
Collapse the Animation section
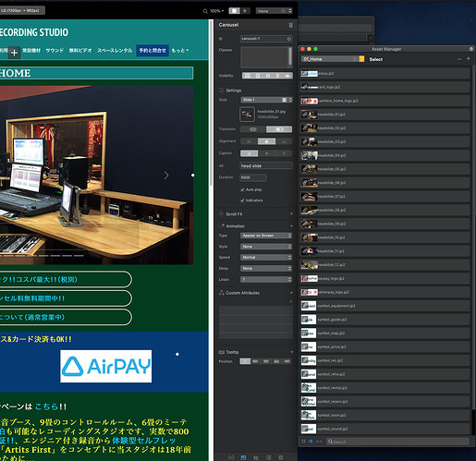[291, 226]
